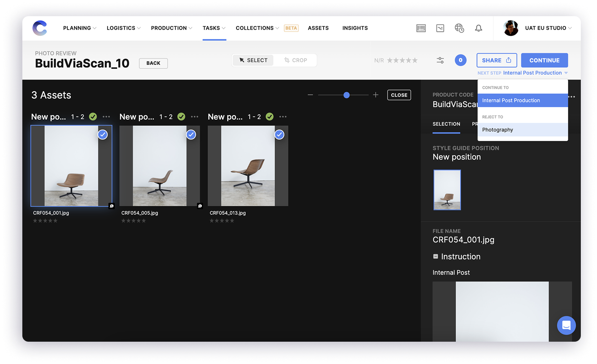Deselect the CRF054_005.jpg checkmark
This screenshot has height=364, width=597.
click(x=191, y=135)
